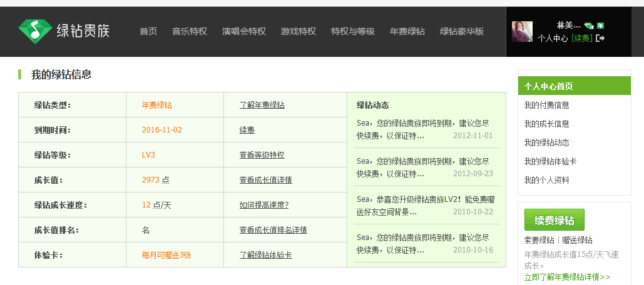The height and width of the screenshot is (285, 644).
Task: Click the 到期时间: label
Action: coord(53,130)
